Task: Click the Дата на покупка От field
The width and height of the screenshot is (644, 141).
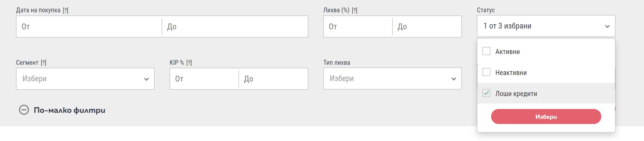Action: (x=89, y=27)
